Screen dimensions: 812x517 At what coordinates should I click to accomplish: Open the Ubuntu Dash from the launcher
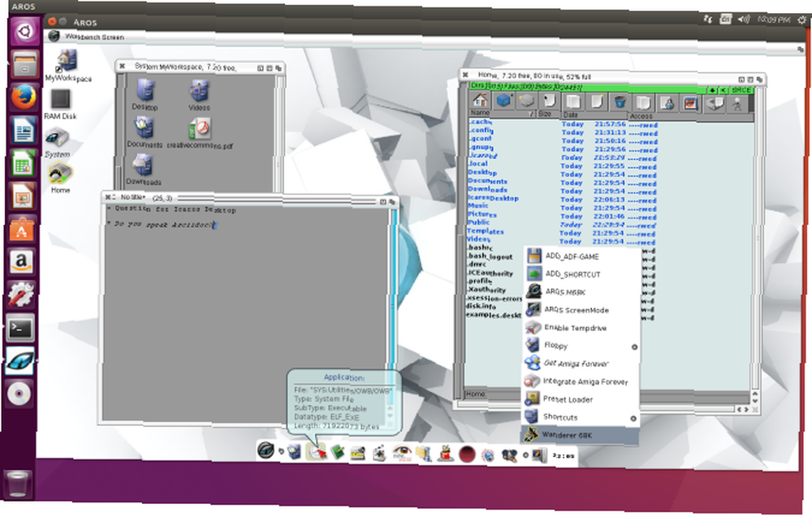(24, 32)
